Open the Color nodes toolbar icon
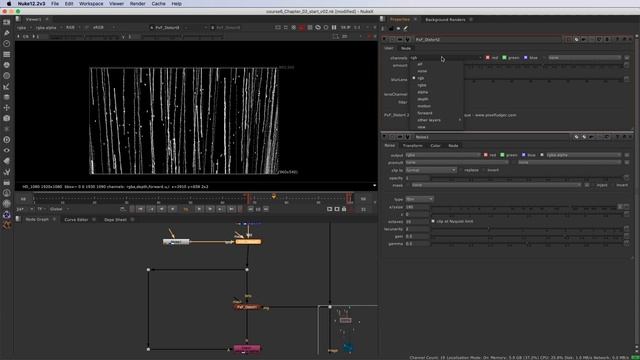 coord(7,65)
